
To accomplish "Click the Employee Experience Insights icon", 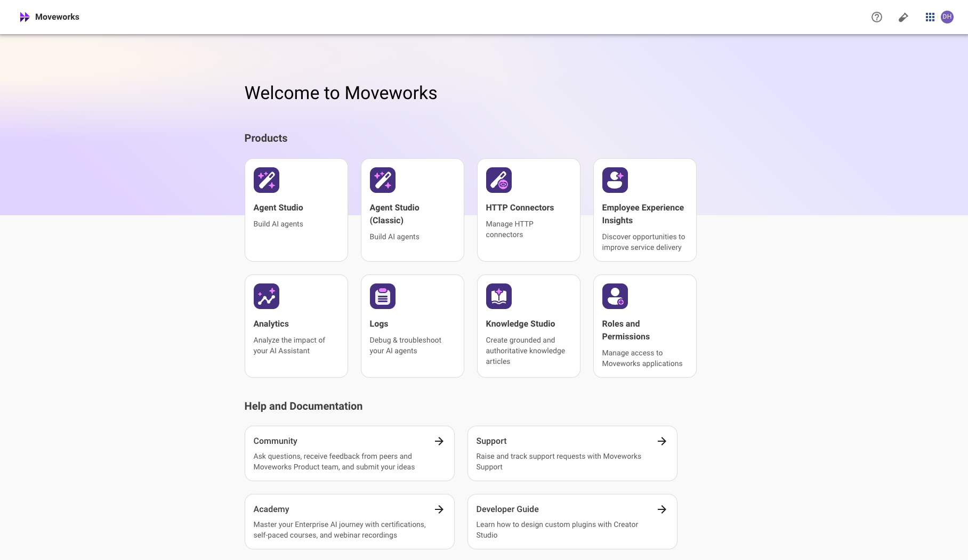I will pos(615,180).
